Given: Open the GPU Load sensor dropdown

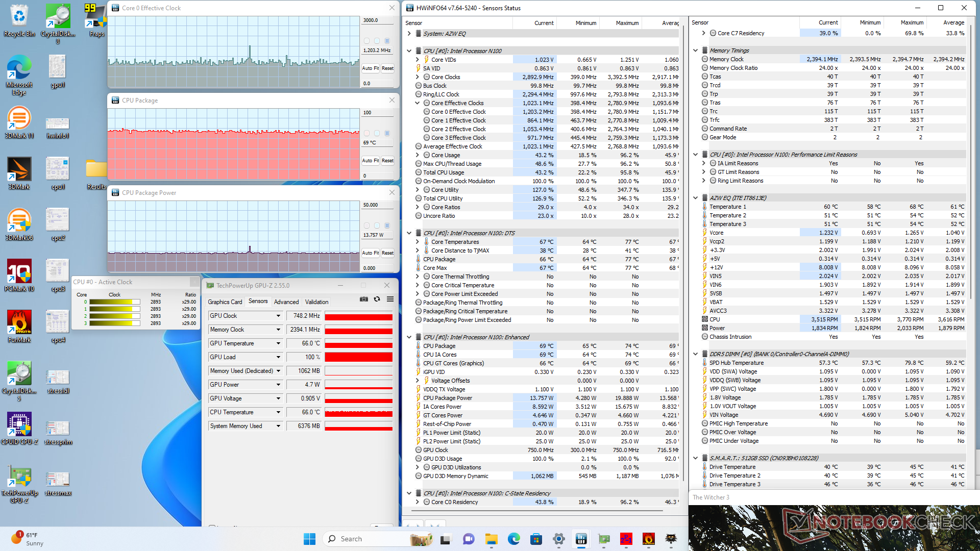Looking at the screenshot, I should click(x=278, y=357).
